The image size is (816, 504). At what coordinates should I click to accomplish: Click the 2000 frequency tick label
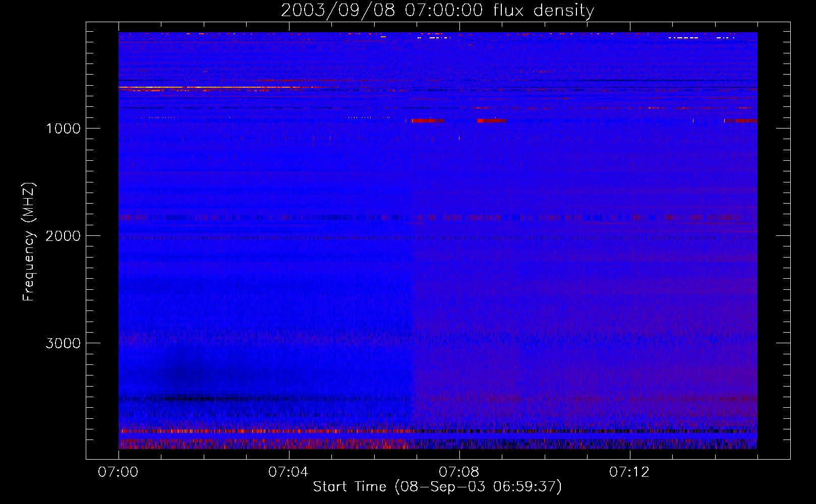tap(63, 236)
